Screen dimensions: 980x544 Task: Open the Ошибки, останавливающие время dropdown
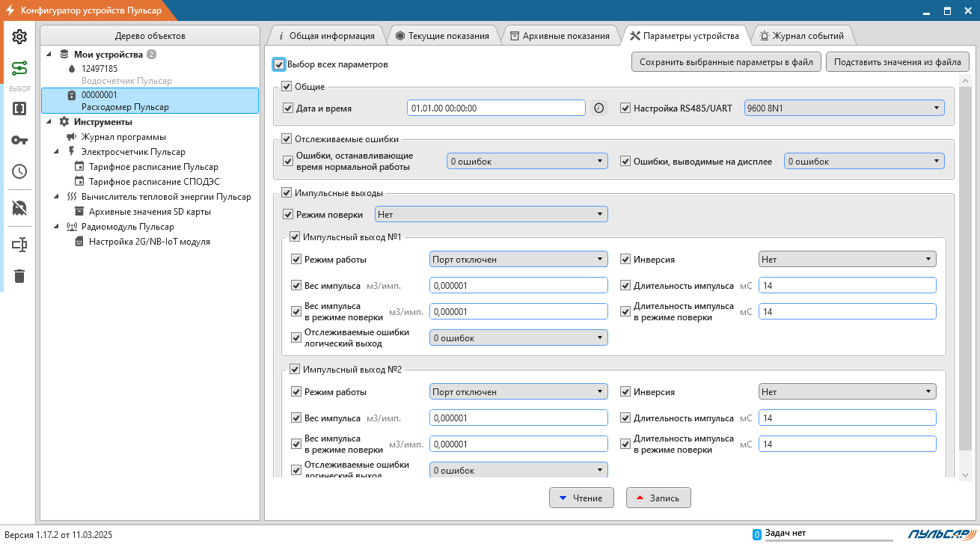pos(527,161)
